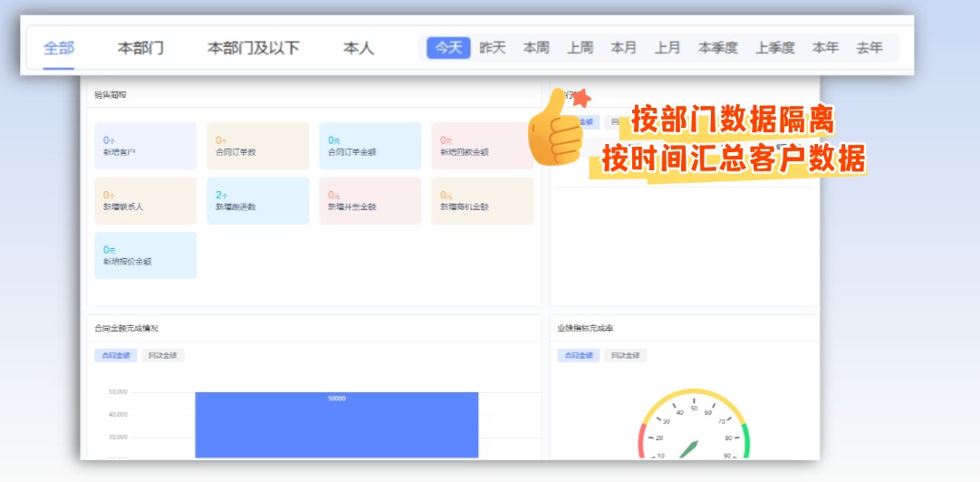The image size is (980, 482).
Task: Filter data by 本周
Action: click(536, 47)
